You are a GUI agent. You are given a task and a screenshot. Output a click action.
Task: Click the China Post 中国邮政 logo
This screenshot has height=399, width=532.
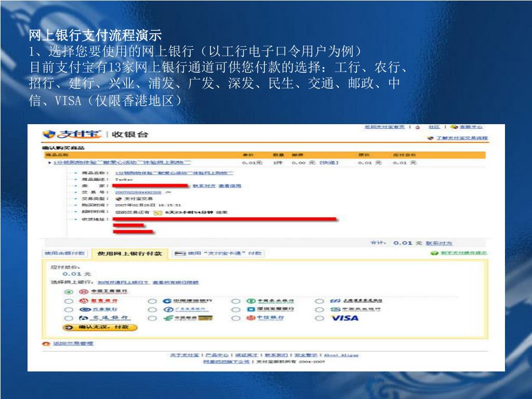pos(188,318)
